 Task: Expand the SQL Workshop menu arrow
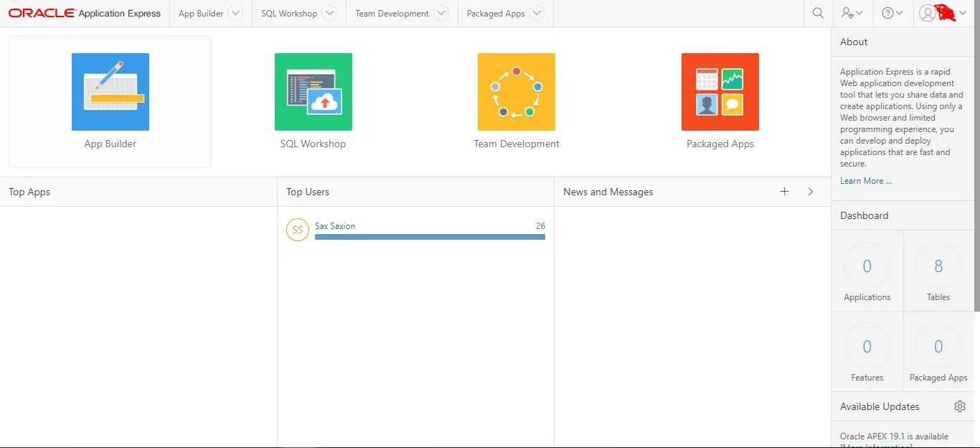(x=329, y=13)
